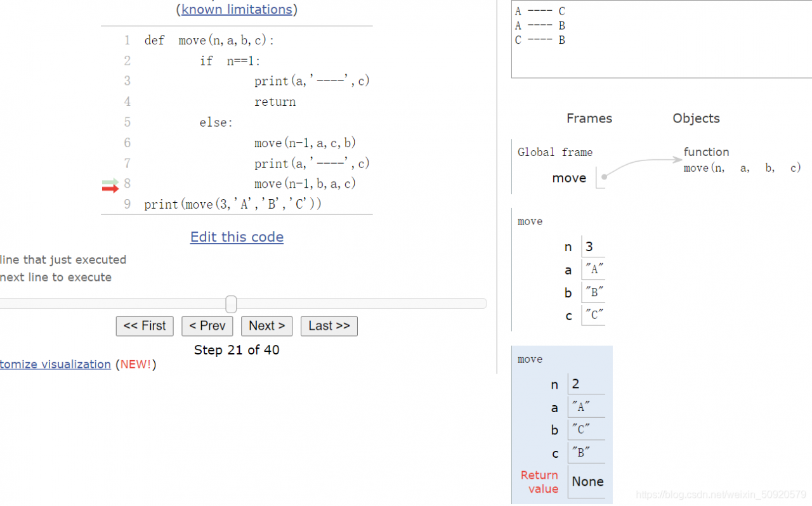This screenshot has width=812, height=506.
Task: Click c value "C" in first move frame
Action: coord(593,315)
